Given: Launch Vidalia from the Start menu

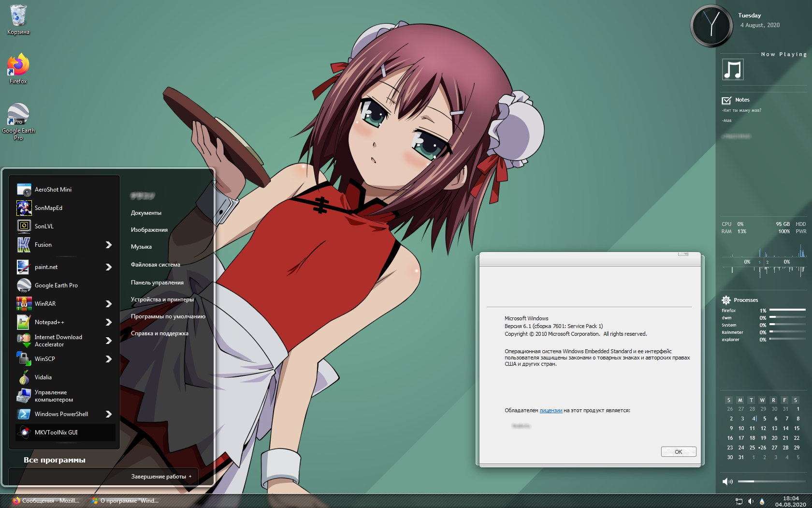Looking at the screenshot, I should [65, 377].
